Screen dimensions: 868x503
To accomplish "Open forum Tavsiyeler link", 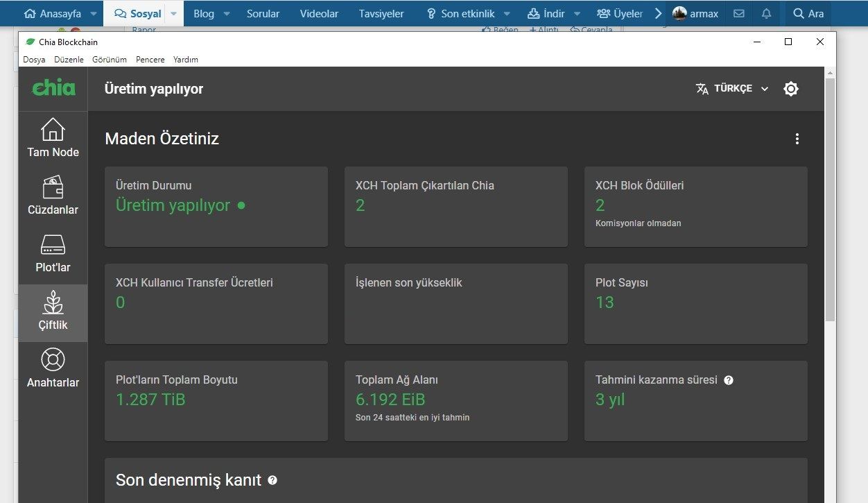I will coord(381,13).
